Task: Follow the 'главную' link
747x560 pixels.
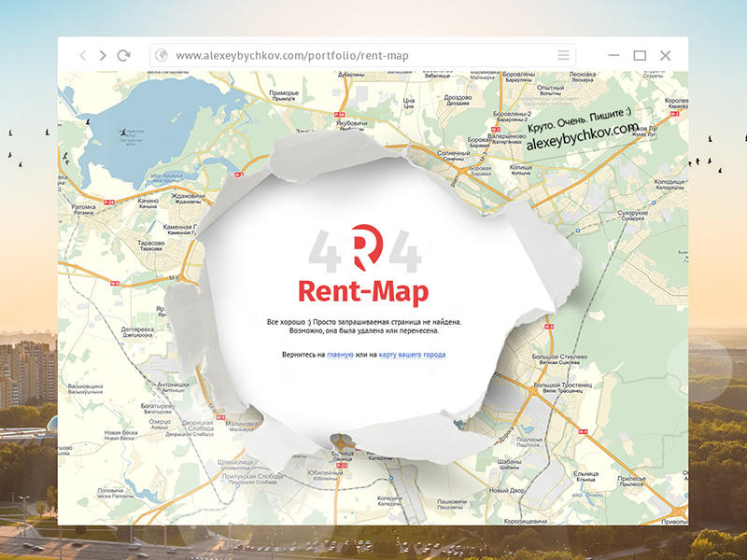Action: click(340, 355)
